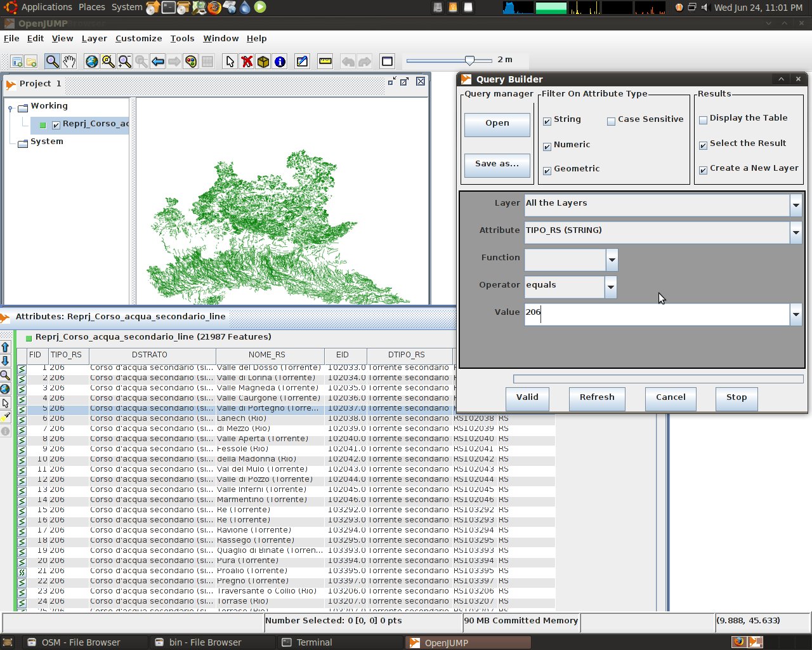Screen dimensions: 812x650
Task: Click the green play icon in top panel
Action: pos(260,8)
